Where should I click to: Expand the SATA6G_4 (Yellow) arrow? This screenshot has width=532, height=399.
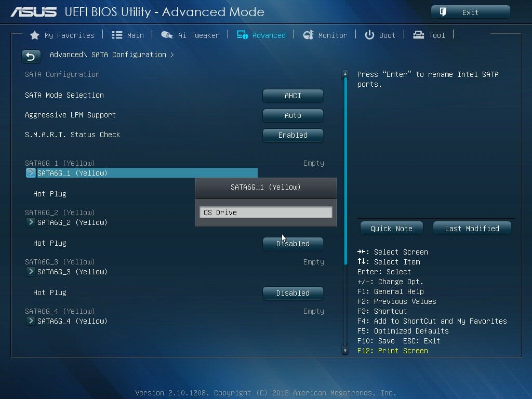tap(31, 321)
